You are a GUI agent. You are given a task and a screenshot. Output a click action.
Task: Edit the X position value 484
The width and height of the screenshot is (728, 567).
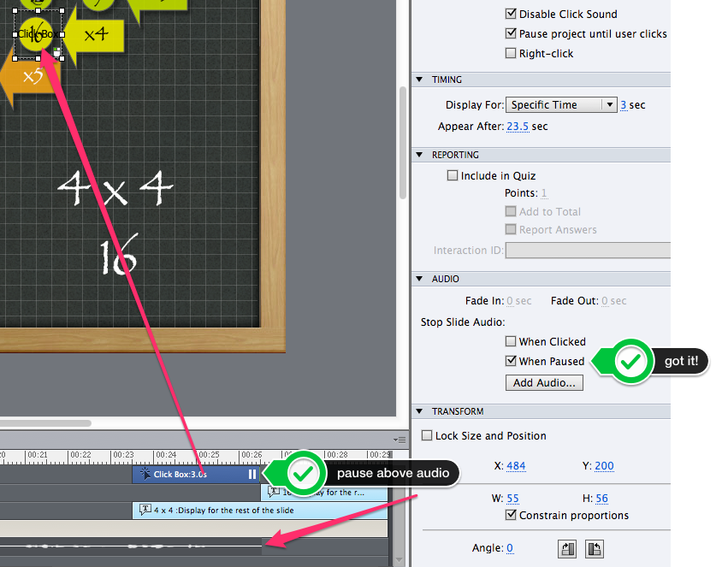tap(516, 466)
